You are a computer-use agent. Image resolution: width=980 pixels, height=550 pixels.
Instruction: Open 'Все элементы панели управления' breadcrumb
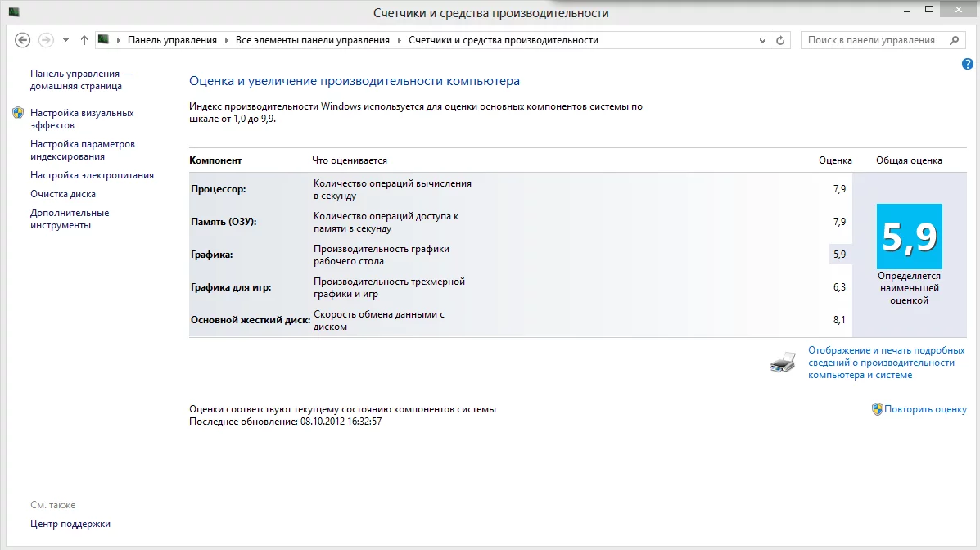pos(313,40)
